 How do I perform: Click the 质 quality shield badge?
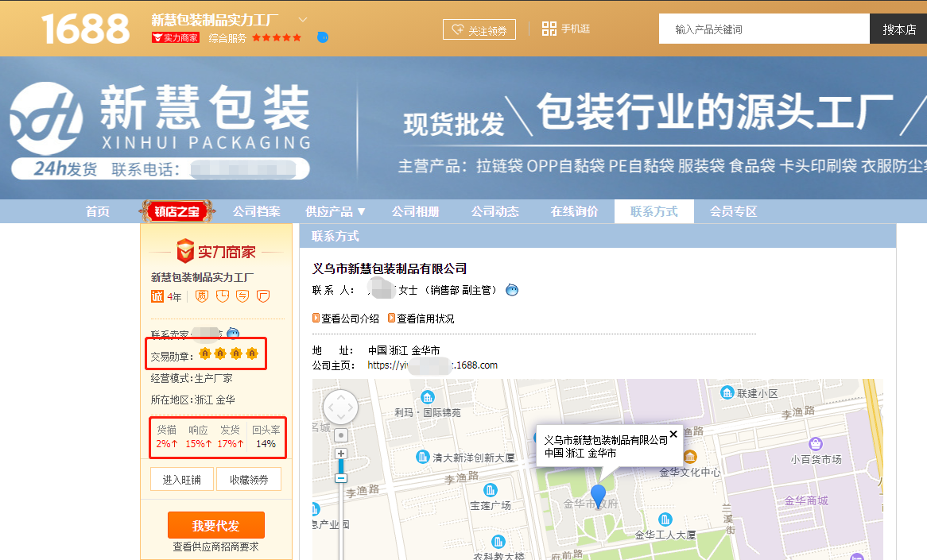[x=202, y=296]
